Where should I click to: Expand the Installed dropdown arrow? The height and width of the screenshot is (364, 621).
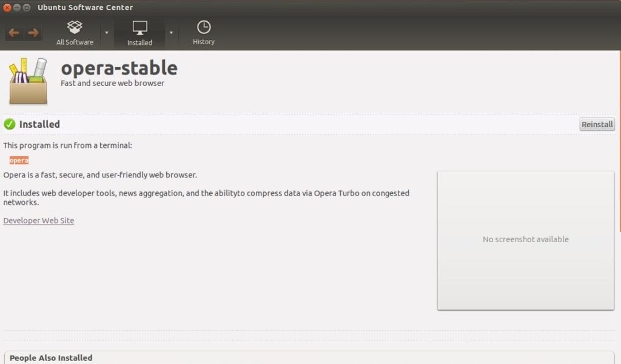[171, 33]
